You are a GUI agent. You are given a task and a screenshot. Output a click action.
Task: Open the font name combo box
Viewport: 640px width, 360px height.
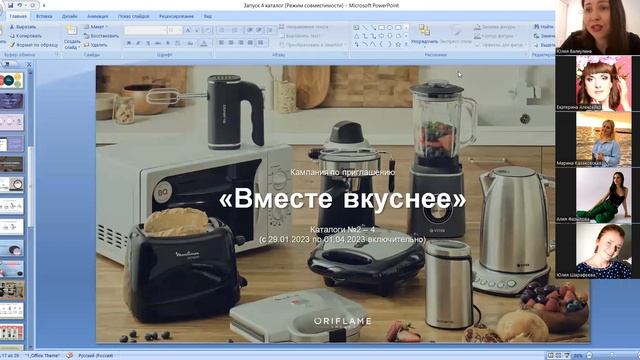click(x=145, y=30)
